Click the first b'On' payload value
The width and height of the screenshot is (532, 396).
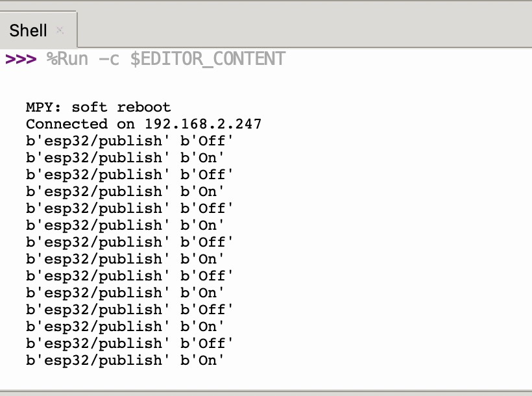(202, 158)
